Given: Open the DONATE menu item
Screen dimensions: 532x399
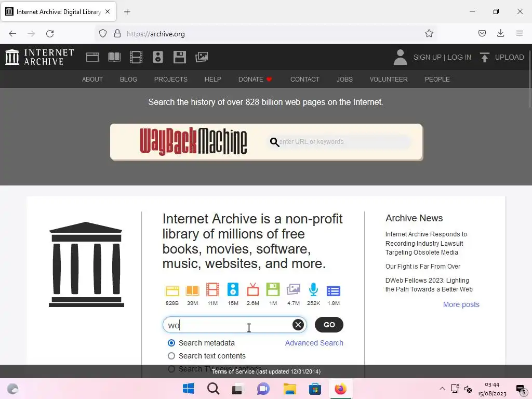Looking at the screenshot, I should click(255, 79).
